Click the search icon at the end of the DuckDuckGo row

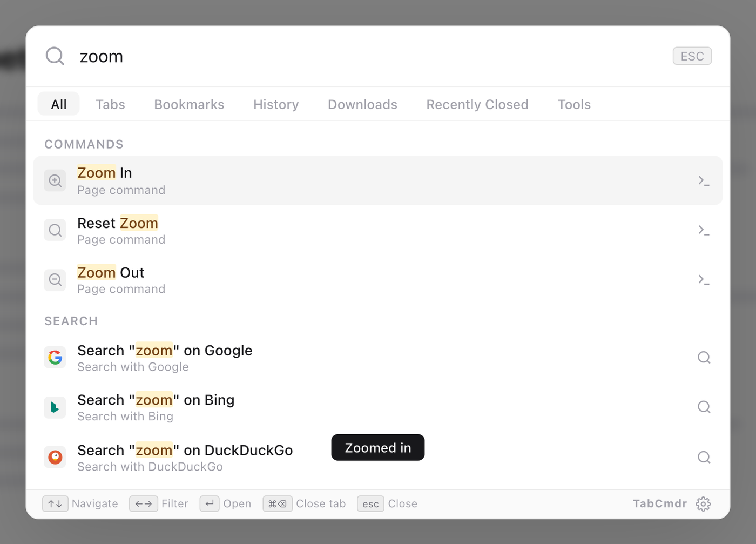(704, 457)
